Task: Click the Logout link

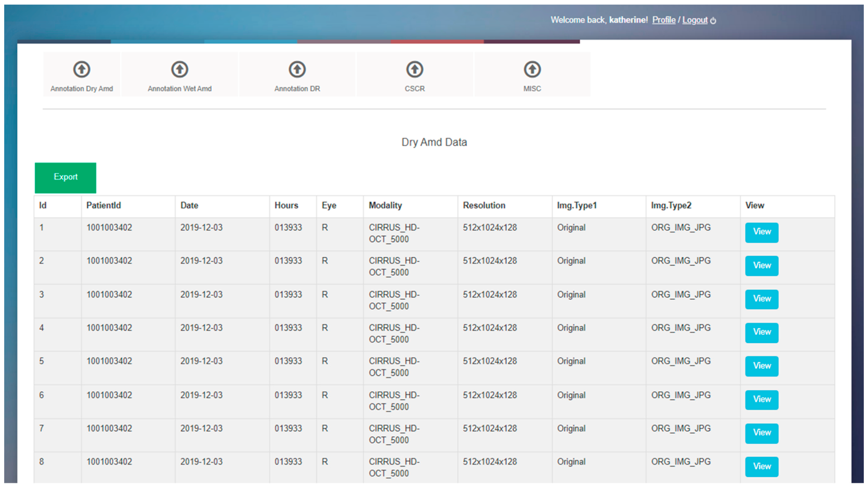Action: 695,20
